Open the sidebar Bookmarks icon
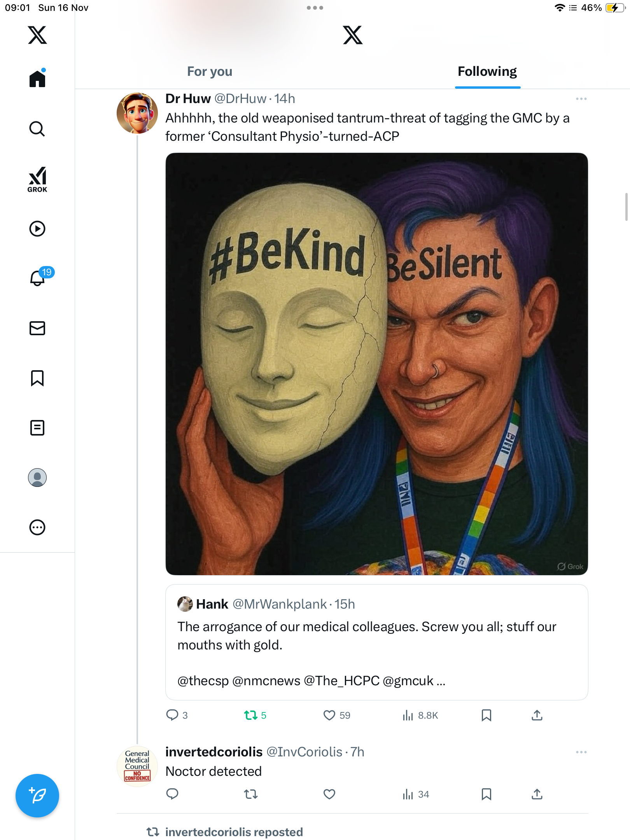 [37, 378]
